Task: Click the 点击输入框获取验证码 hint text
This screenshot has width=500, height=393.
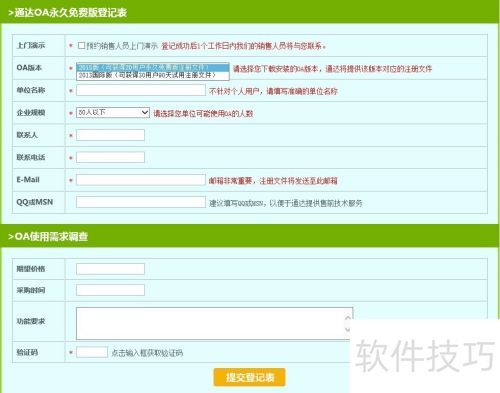Action: 147,353
